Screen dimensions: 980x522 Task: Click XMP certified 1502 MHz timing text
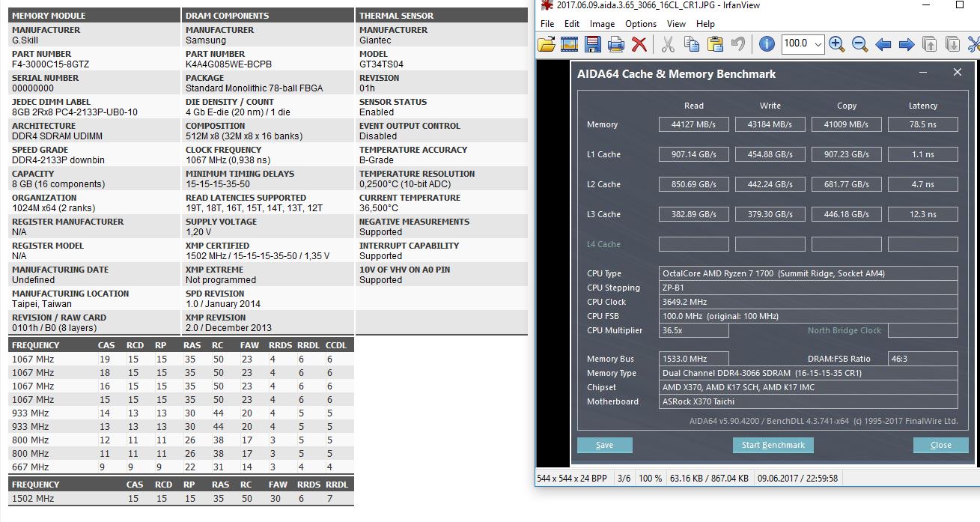pos(258,256)
